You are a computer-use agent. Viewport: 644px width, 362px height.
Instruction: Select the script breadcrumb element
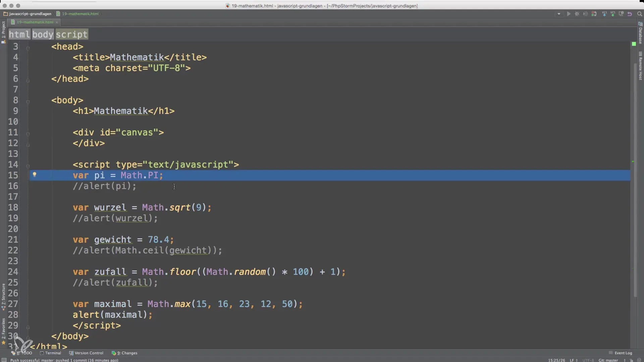point(71,34)
